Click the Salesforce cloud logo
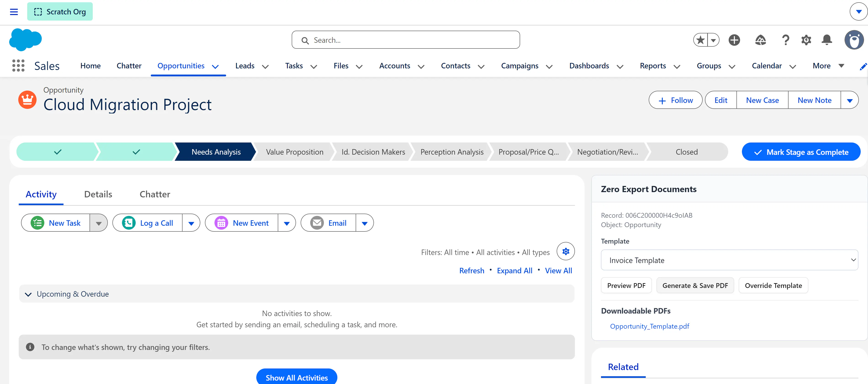 pos(26,40)
